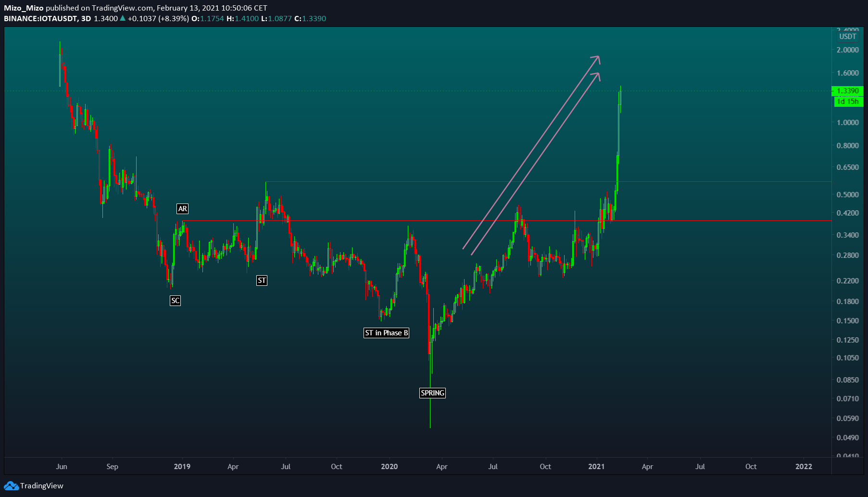The height and width of the screenshot is (497, 868).
Task: Click the Sep label on the time axis
Action: point(112,467)
